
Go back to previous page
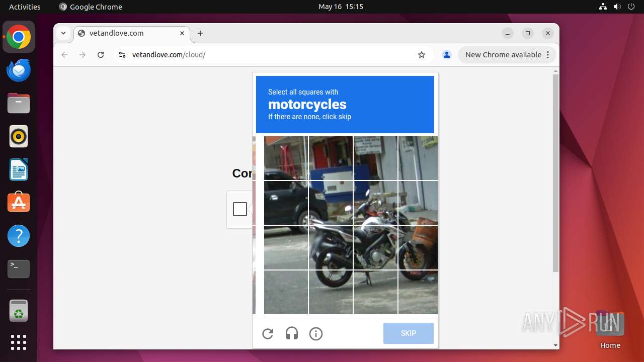[64, 55]
